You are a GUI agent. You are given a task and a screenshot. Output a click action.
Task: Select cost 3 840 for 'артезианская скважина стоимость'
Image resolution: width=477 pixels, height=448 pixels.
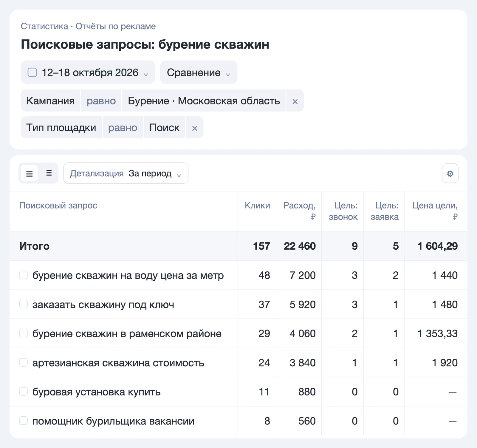coord(303,362)
